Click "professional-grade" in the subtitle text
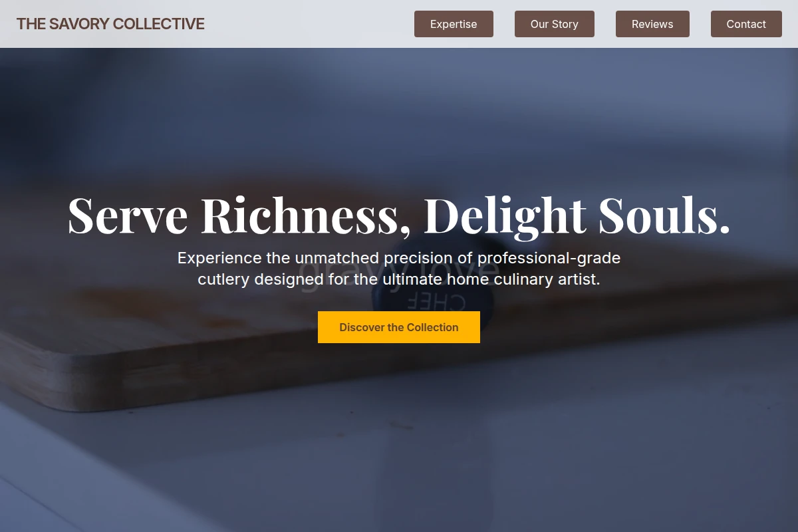Viewport: 798px width, 532px height. (x=549, y=258)
